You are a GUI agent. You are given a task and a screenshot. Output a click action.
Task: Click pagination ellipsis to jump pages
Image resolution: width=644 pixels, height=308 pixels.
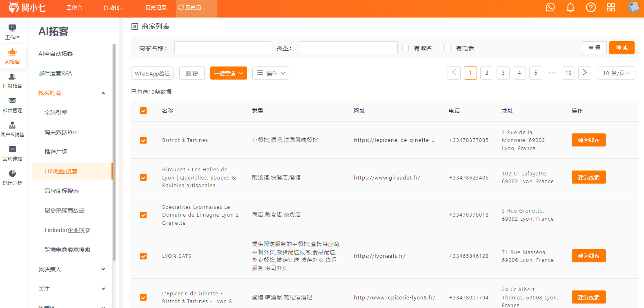click(x=552, y=73)
